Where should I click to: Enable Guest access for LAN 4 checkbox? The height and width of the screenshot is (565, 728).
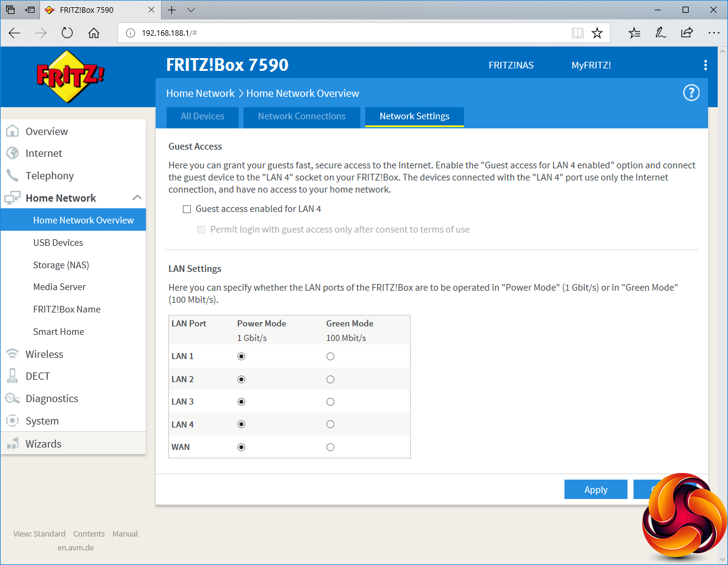point(187,209)
